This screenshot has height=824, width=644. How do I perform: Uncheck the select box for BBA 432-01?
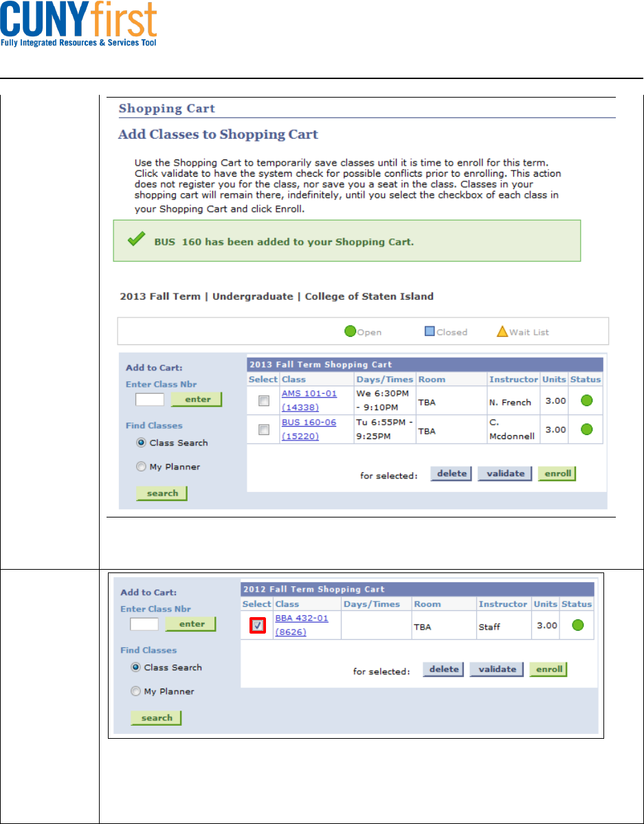[257, 626]
